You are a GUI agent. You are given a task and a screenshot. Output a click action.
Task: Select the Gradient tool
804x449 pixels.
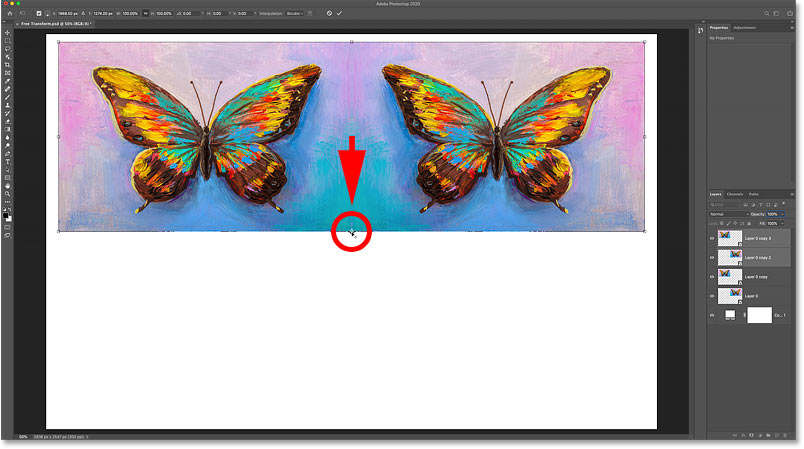(x=8, y=129)
